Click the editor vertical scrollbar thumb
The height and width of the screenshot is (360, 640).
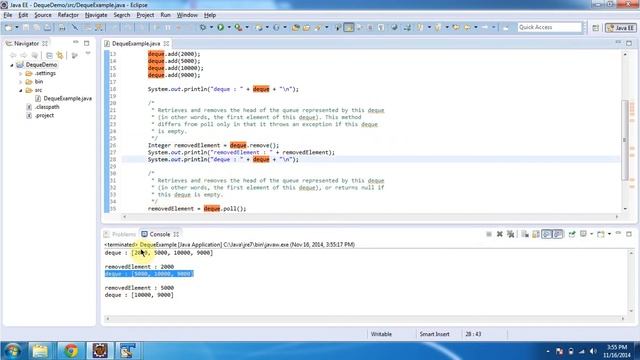(x=624, y=140)
